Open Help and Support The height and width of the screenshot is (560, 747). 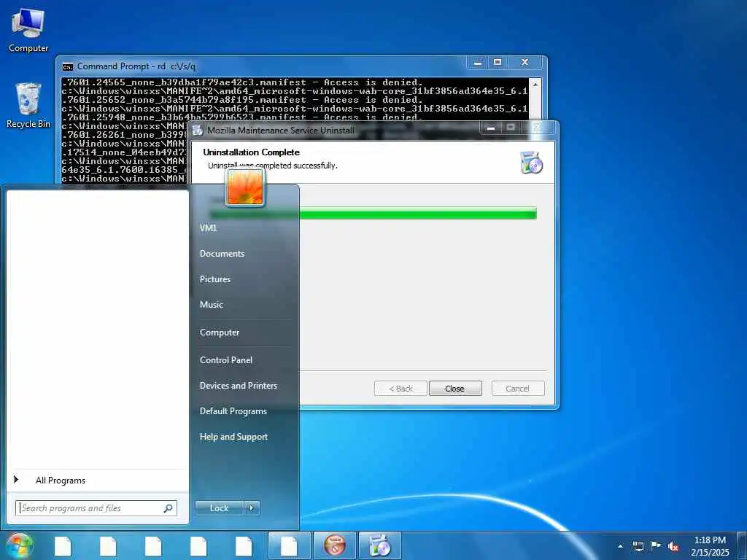pos(233,437)
